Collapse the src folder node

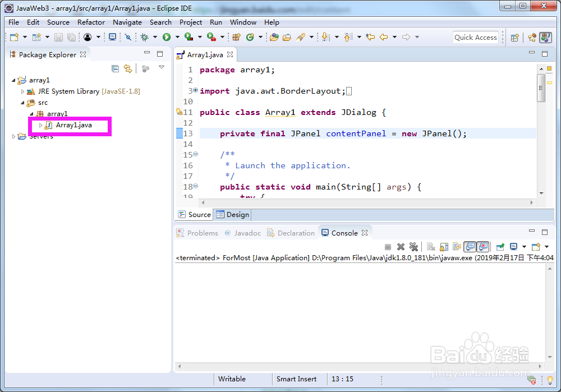pos(22,103)
